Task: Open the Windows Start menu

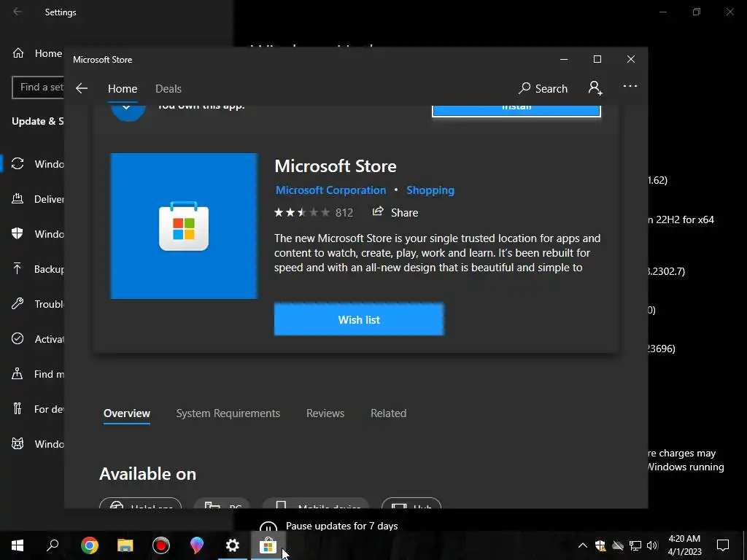Action: [x=18, y=545]
